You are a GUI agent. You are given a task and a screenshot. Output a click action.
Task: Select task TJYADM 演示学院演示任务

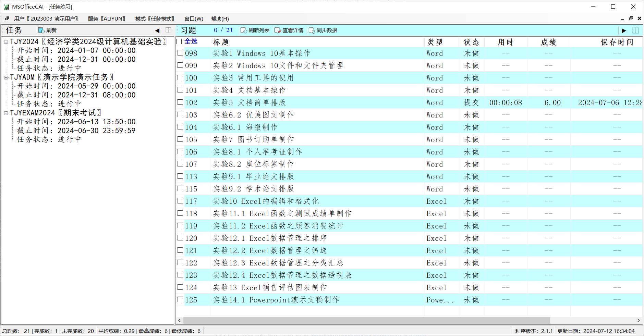point(62,77)
